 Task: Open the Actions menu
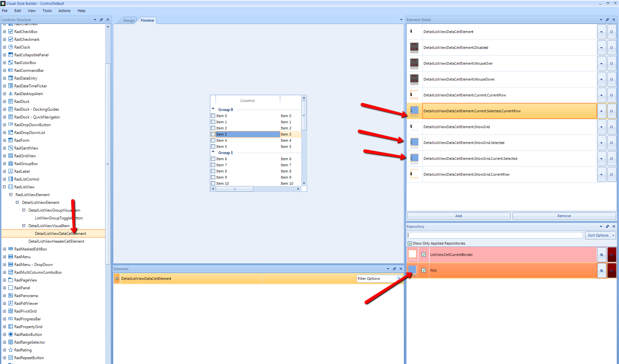coord(64,11)
